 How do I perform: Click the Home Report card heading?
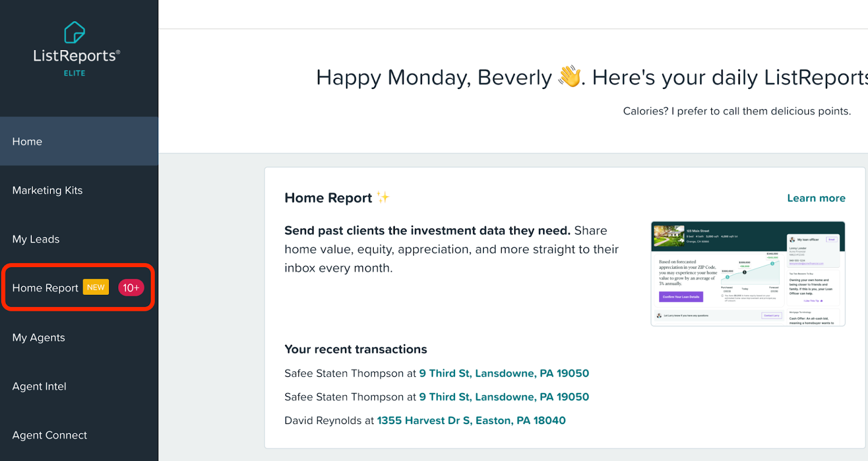(328, 198)
